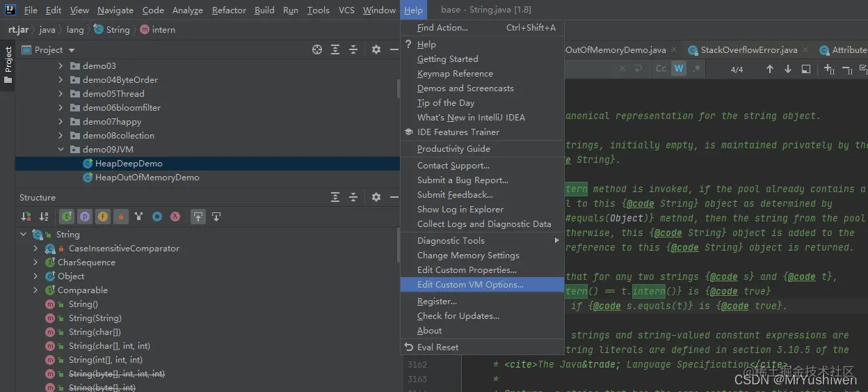The image size is (868, 392).
Task: Toggle Show Anonymous Classes circle icon
Action: point(157,217)
